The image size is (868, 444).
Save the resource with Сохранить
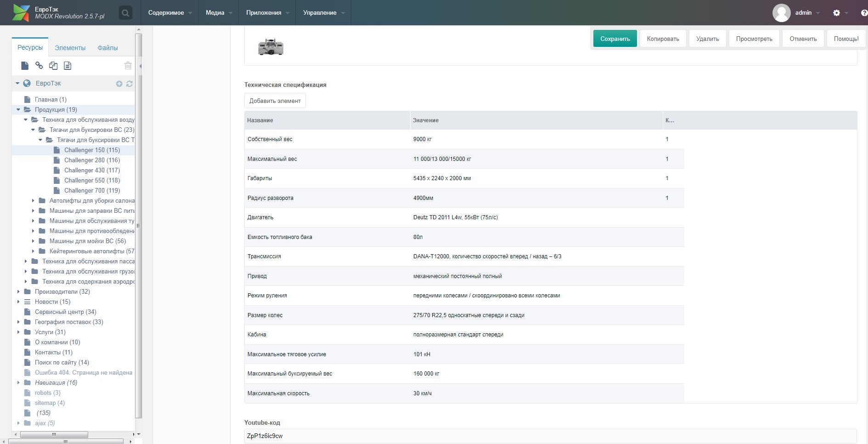(x=615, y=39)
